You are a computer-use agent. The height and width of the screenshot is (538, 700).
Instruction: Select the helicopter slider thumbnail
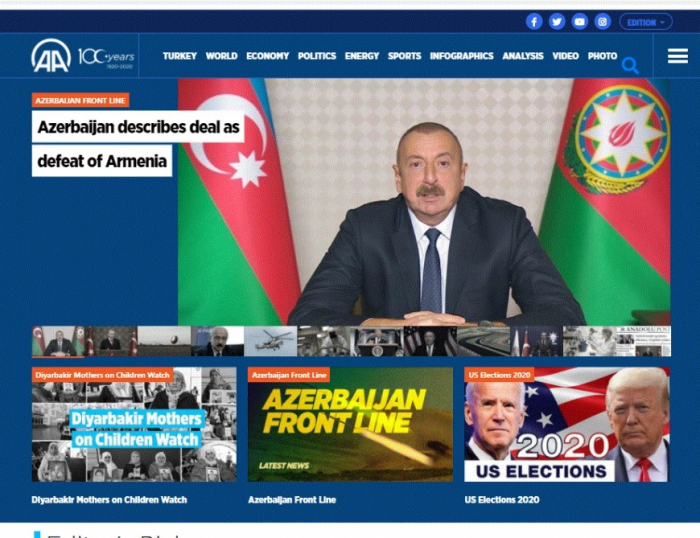271,342
